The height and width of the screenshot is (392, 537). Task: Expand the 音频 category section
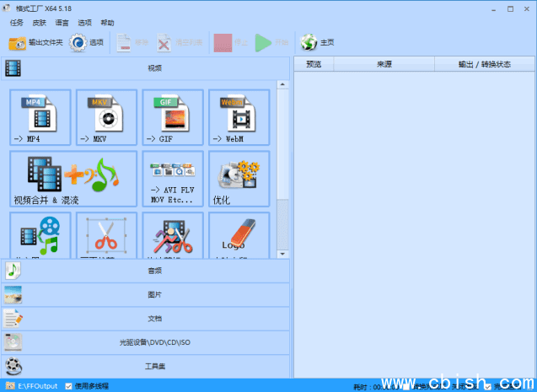point(146,271)
